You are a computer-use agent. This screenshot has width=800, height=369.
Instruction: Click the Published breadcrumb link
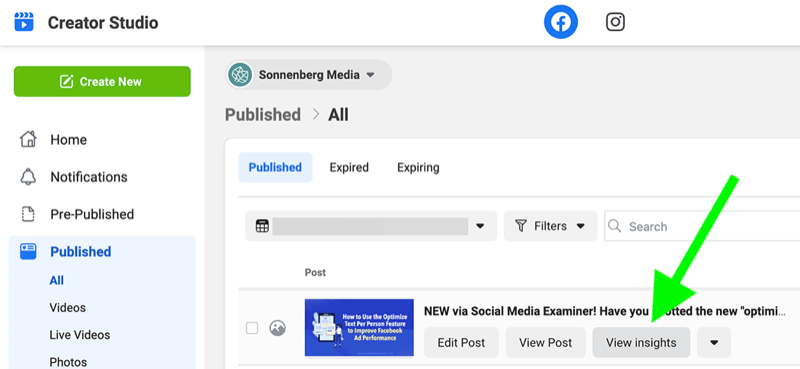263,115
